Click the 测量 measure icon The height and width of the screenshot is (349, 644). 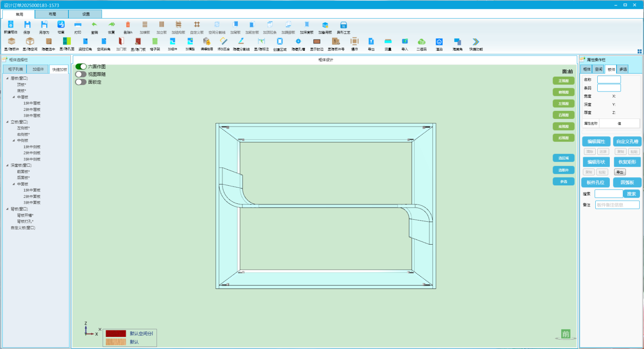[388, 42]
